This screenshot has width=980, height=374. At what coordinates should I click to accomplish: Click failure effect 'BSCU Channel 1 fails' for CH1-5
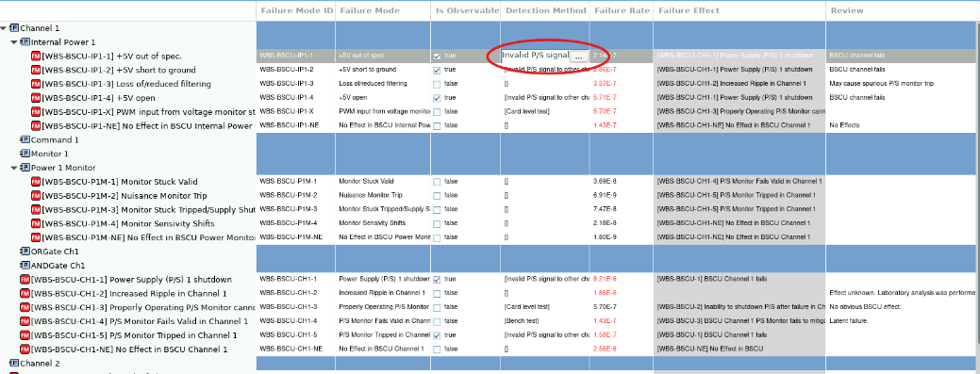coord(739,334)
